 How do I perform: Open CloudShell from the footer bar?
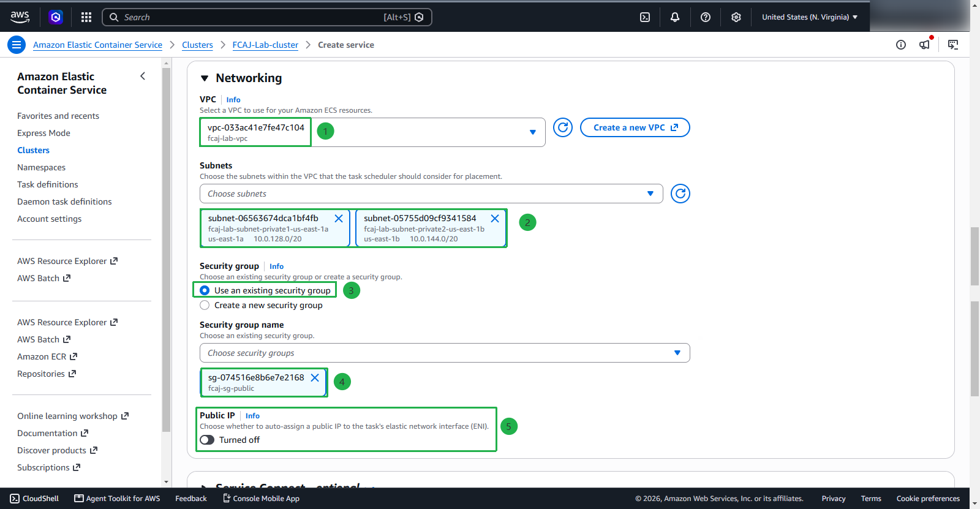(35, 499)
